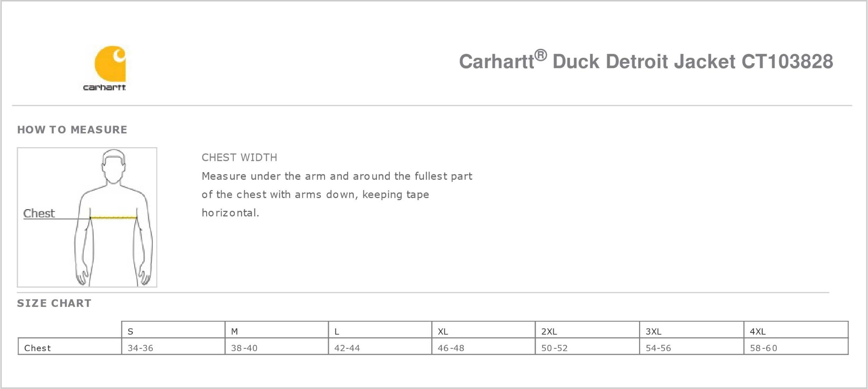The width and height of the screenshot is (868, 389).
Task: Click the 50-52 chest measurement cell
Action: pos(554,348)
